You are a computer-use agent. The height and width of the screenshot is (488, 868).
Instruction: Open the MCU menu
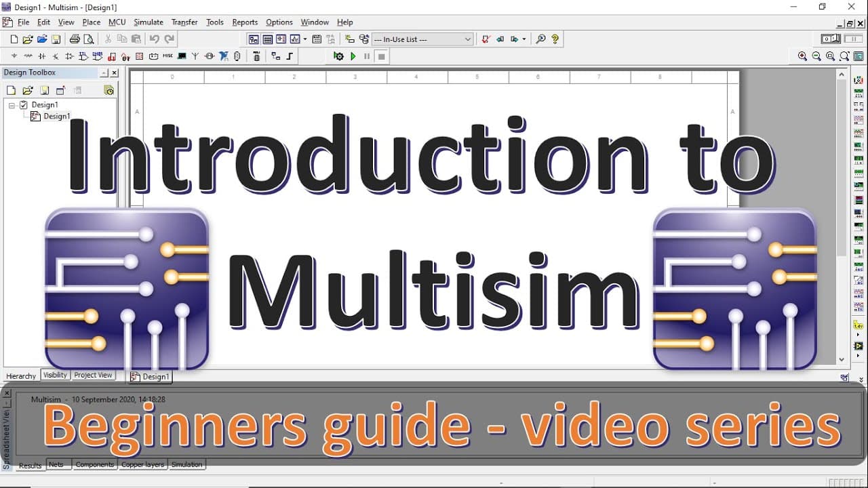[x=117, y=22]
